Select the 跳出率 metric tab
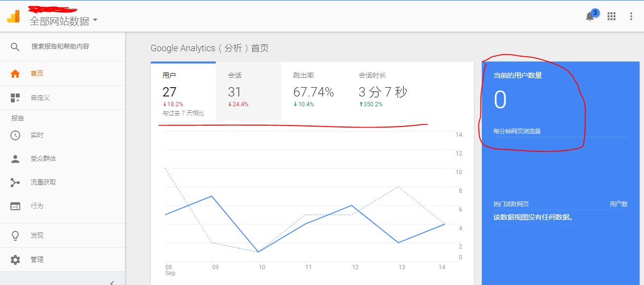The height and width of the screenshot is (285, 644). (x=313, y=92)
